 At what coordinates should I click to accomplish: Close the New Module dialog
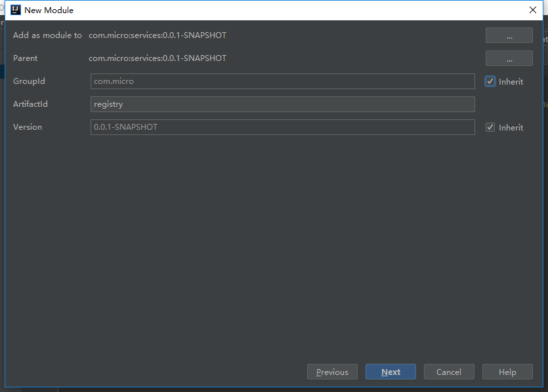pyautogui.click(x=533, y=10)
